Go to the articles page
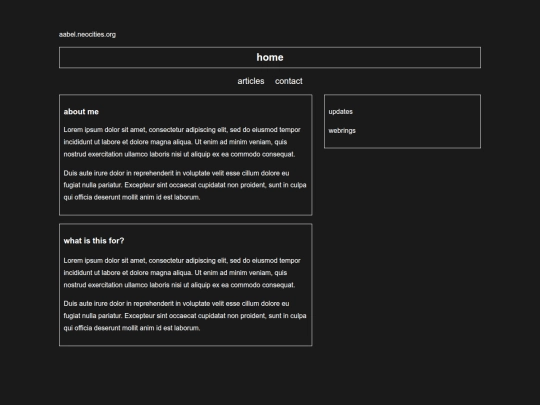540x405 pixels. (x=251, y=81)
